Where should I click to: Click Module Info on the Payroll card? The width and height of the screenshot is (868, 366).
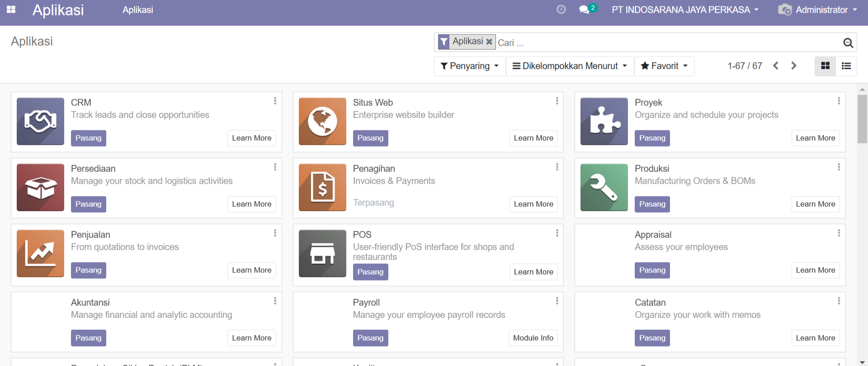(533, 338)
